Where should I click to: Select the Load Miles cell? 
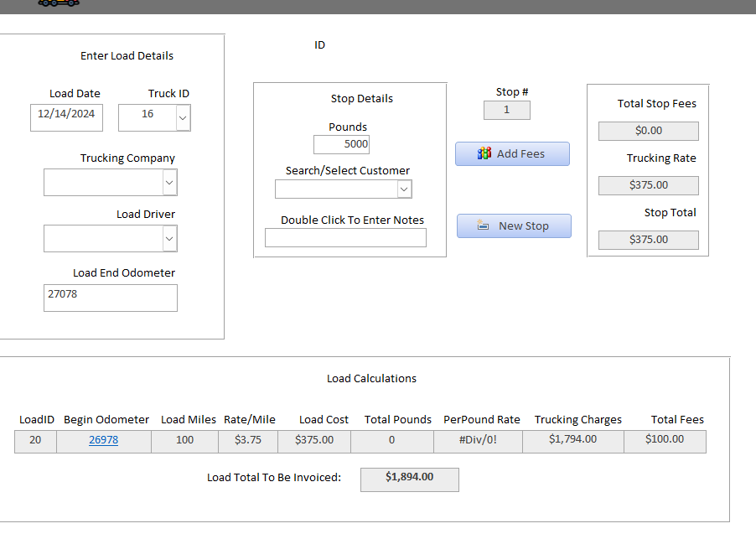point(184,441)
